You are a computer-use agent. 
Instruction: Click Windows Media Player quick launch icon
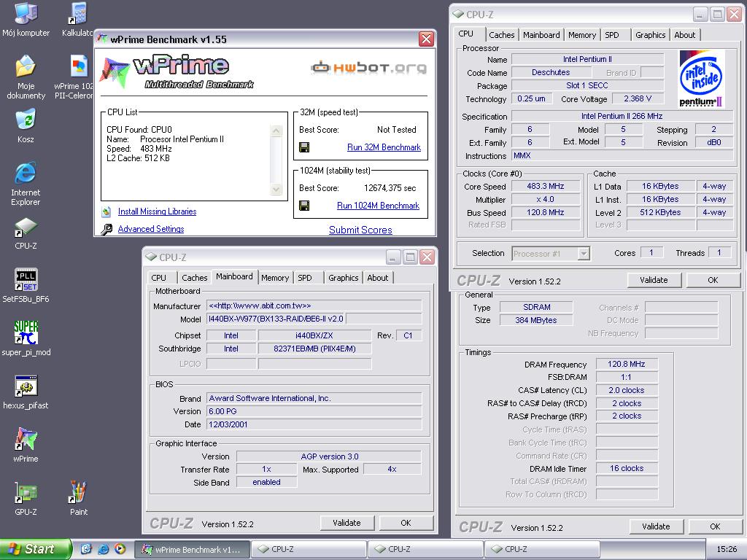(120, 549)
